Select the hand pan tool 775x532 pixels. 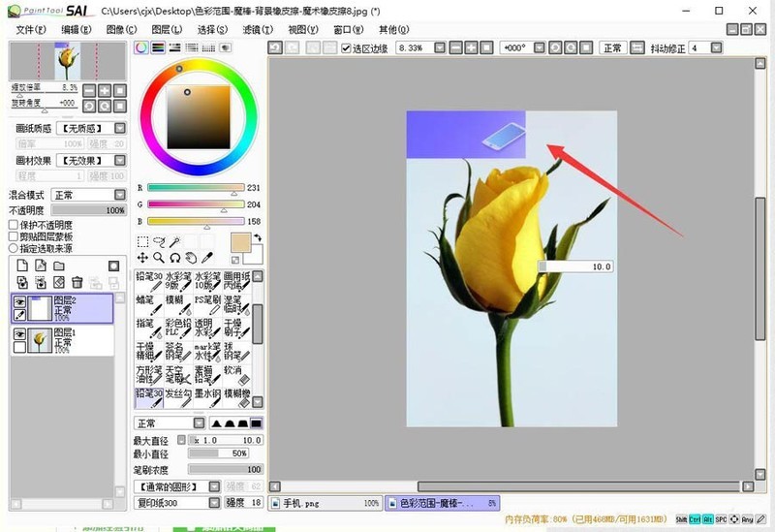[x=192, y=258]
